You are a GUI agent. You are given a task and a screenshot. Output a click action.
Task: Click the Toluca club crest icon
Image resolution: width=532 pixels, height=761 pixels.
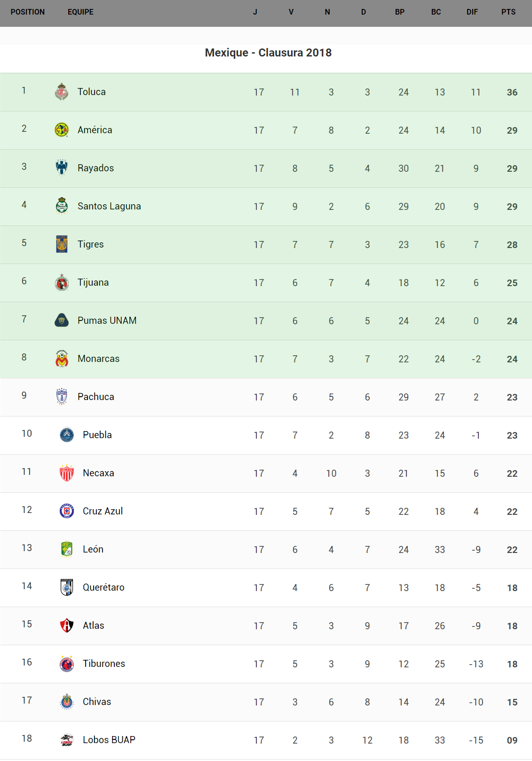62,92
